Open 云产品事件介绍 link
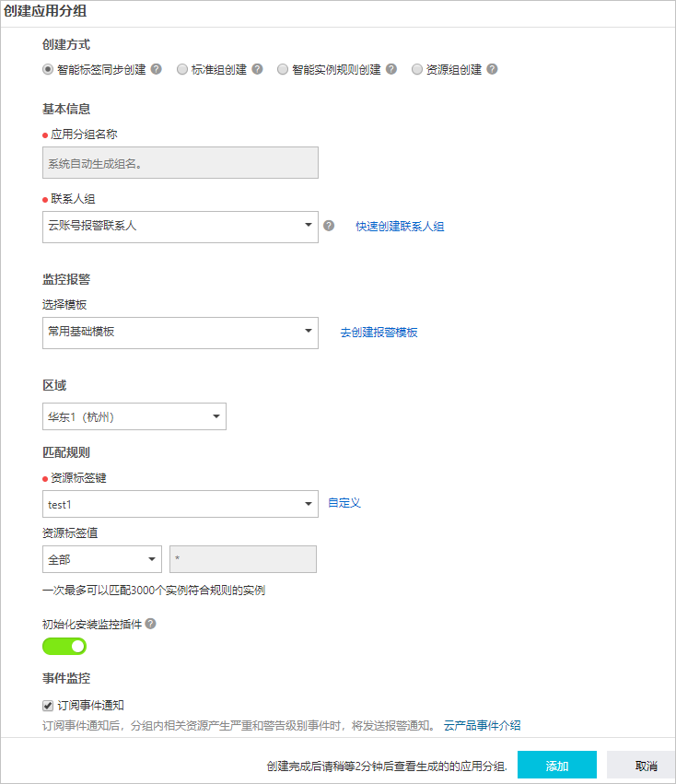676x784 pixels. [483, 726]
